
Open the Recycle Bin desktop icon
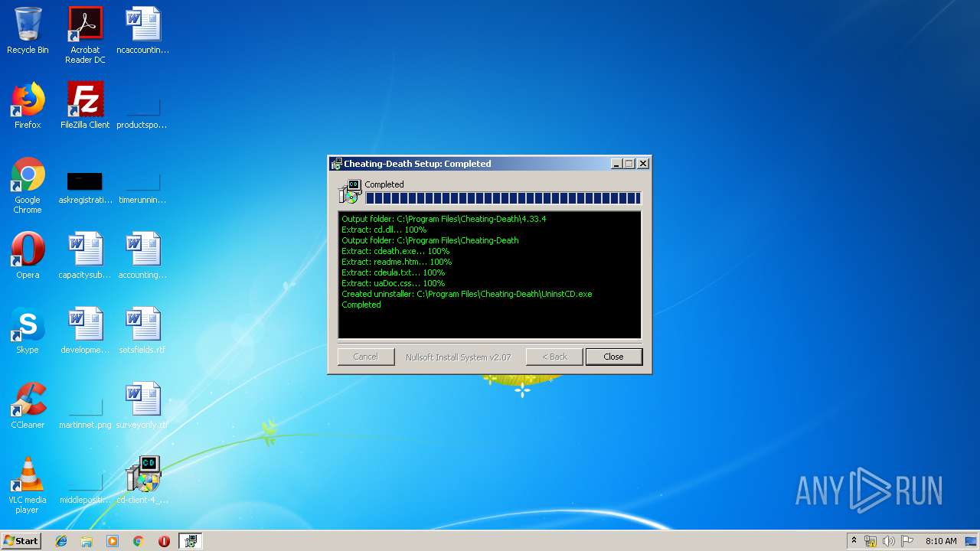(x=28, y=31)
